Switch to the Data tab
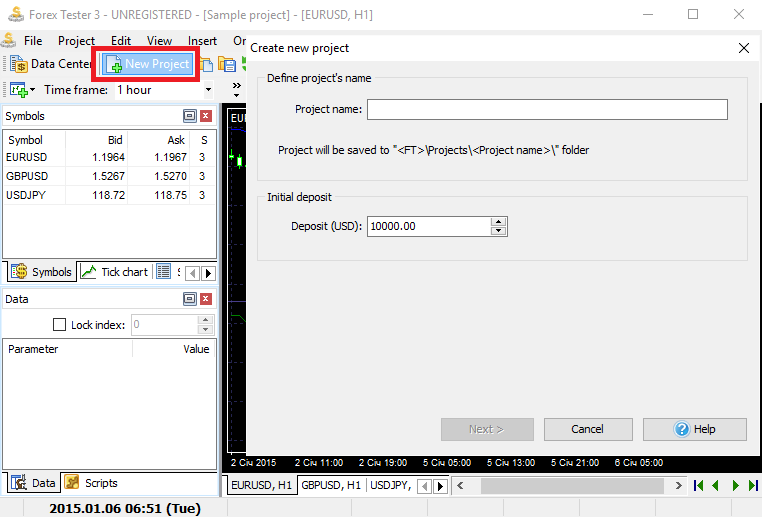This screenshot has height=517, width=762. point(34,483)
